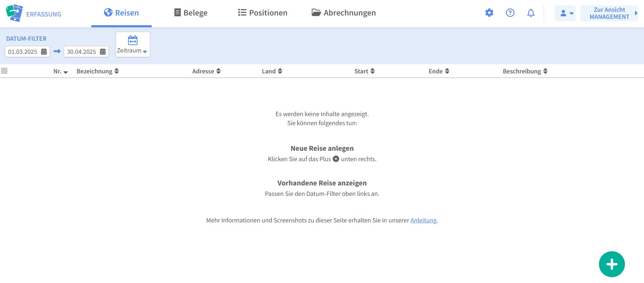
Task: Sort by Adresse column
Action: tap(206, 71)
